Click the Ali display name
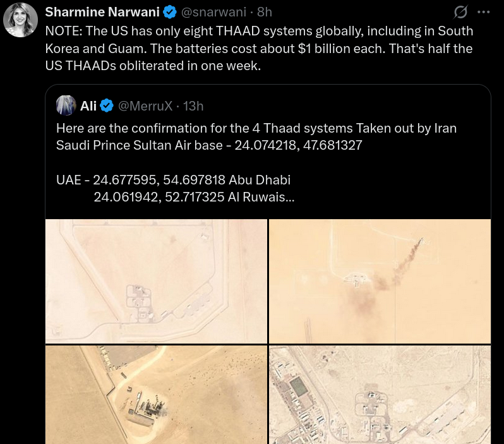The height and width of the screenshot is (444, 504). click(x=88, y=105)
